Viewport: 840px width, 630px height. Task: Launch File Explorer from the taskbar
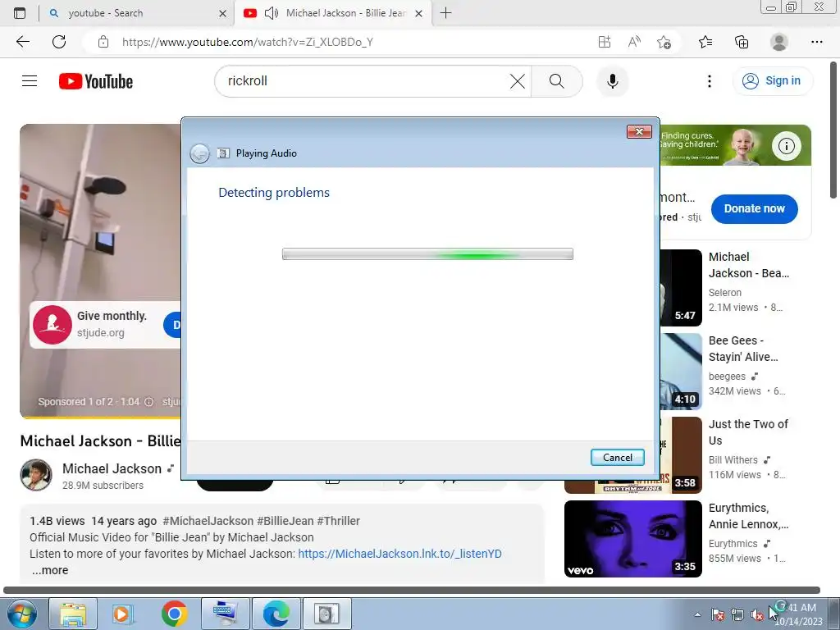[73, 614]
